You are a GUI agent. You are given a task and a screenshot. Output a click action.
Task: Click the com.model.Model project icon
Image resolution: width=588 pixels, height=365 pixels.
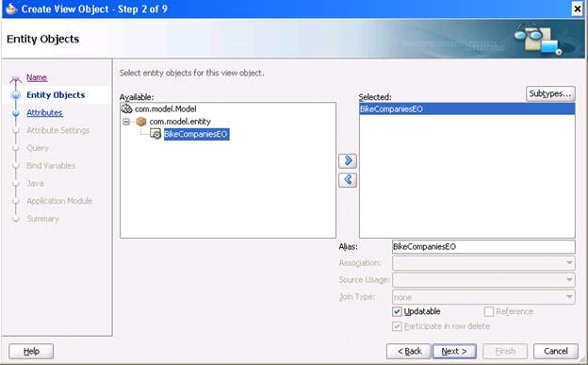(126, 108)
